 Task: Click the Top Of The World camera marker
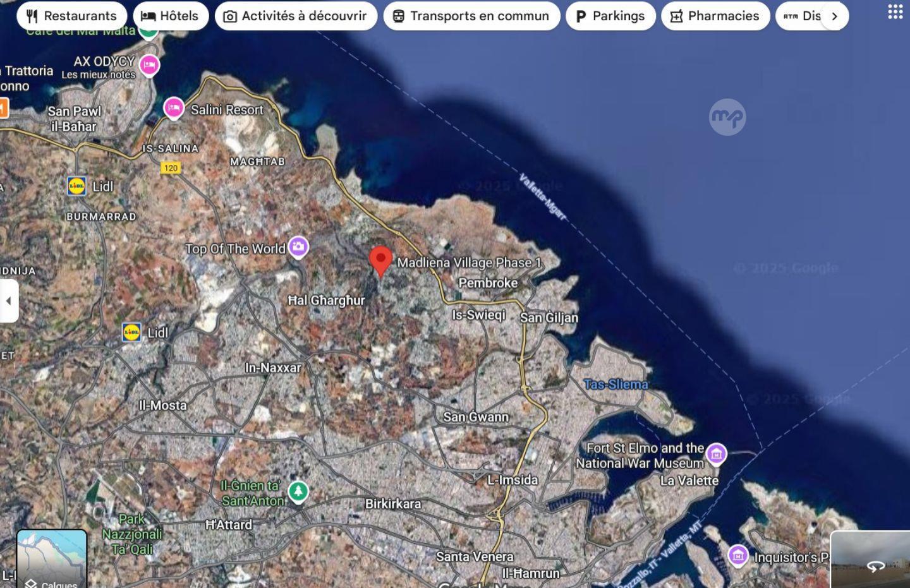click(x=298, y=246)
